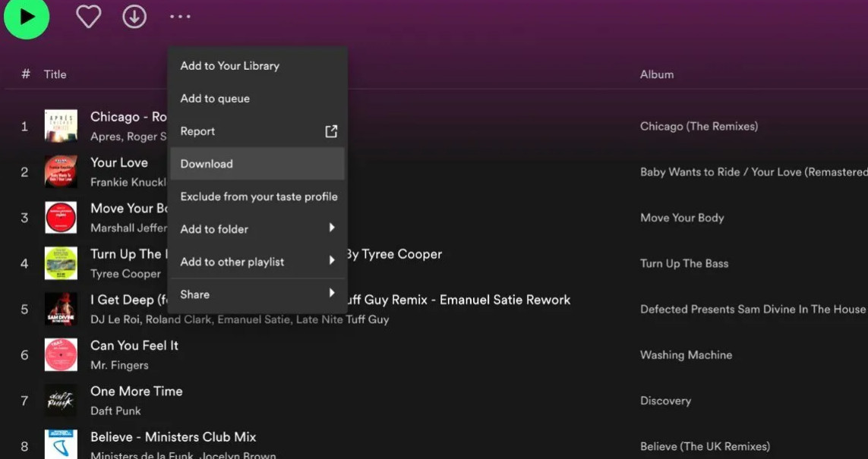Image resolution: width=868 pixels, height=459 pixels.
Task: Expand arrow beside Share
Action: (332, 293)
